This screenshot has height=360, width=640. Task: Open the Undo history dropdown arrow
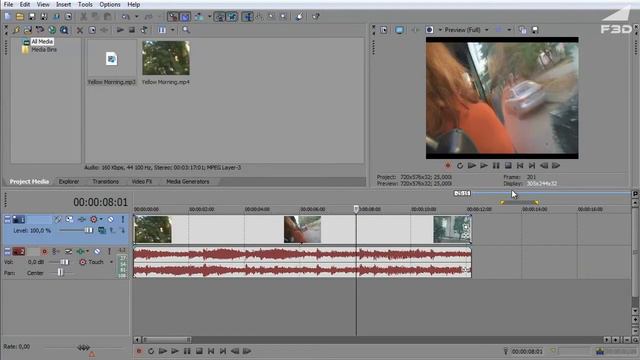click(x=137, y=17)
